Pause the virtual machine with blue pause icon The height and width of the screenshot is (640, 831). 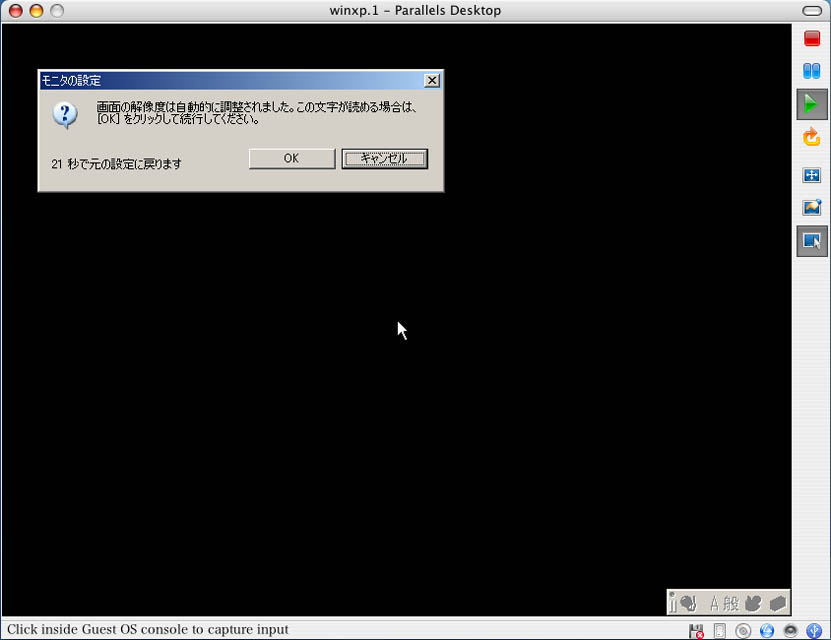[x=812, y=71]
